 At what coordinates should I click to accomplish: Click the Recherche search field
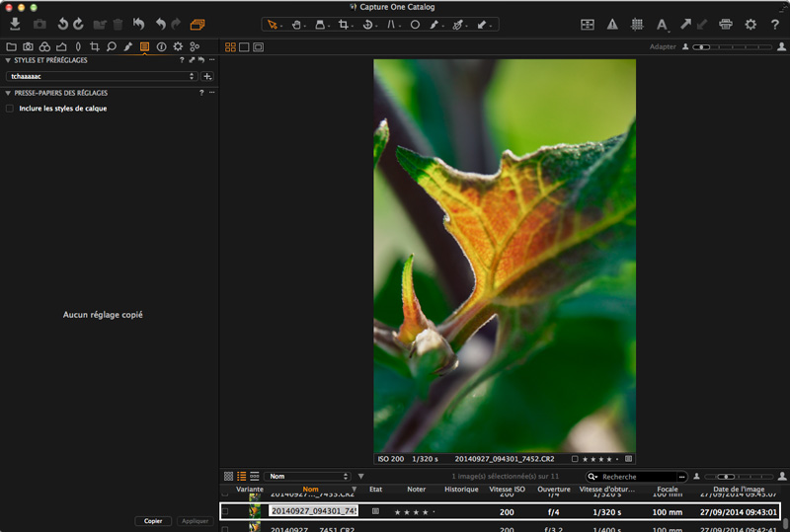tap(637, 477)
